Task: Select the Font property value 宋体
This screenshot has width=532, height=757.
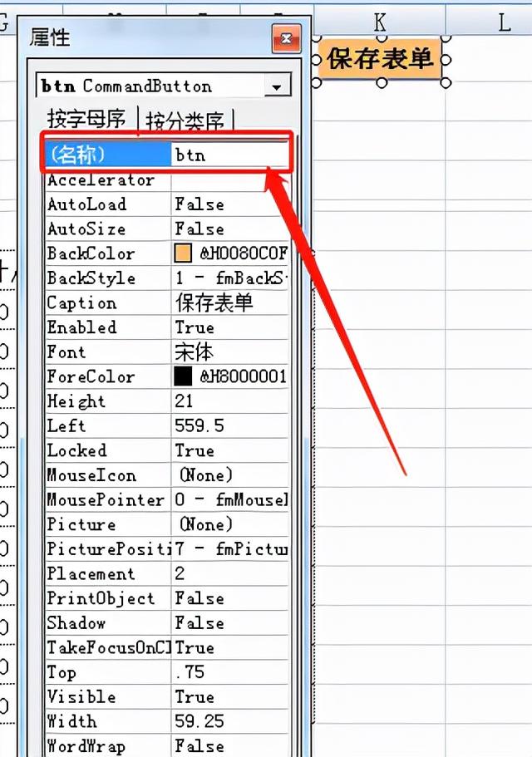Action: click(229, 352)
